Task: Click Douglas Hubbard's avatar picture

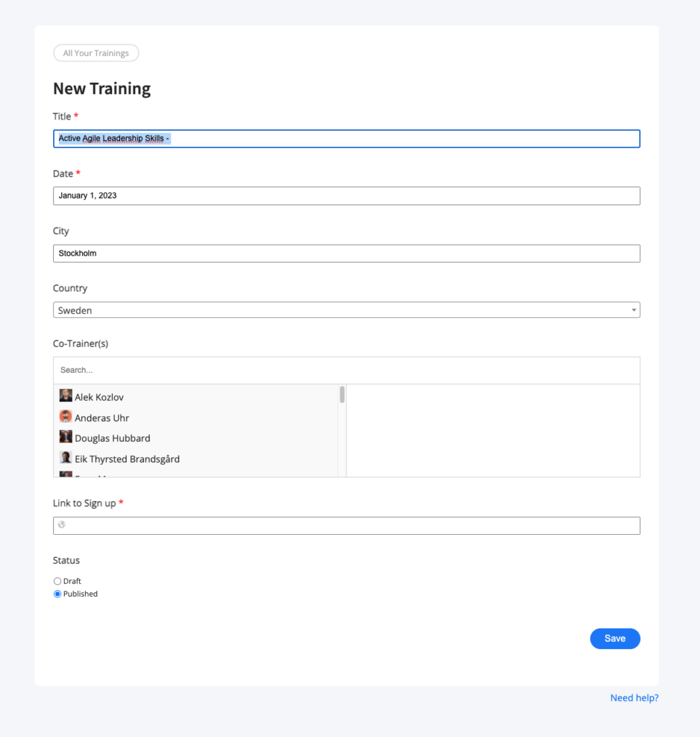Action: pos(65,437)
